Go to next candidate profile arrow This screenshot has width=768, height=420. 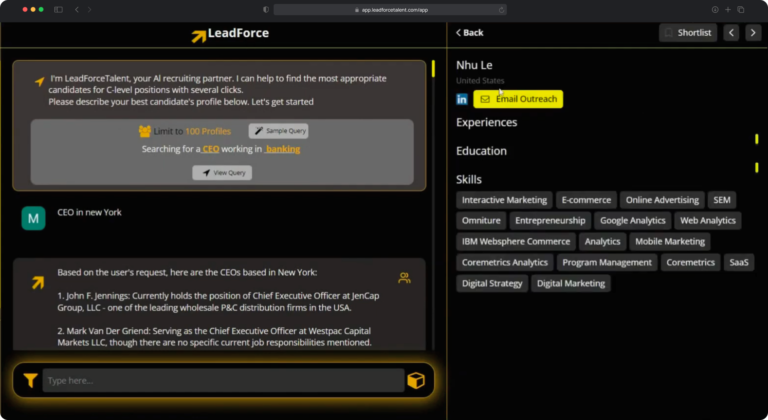point(753,33)
